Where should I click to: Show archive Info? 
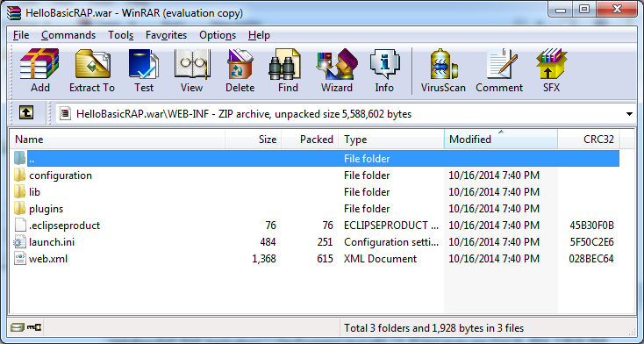tap(384, 64)
